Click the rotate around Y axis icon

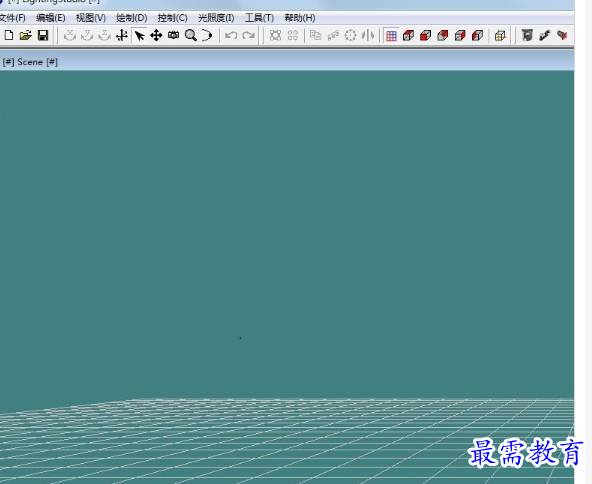(x=87, y=35)
